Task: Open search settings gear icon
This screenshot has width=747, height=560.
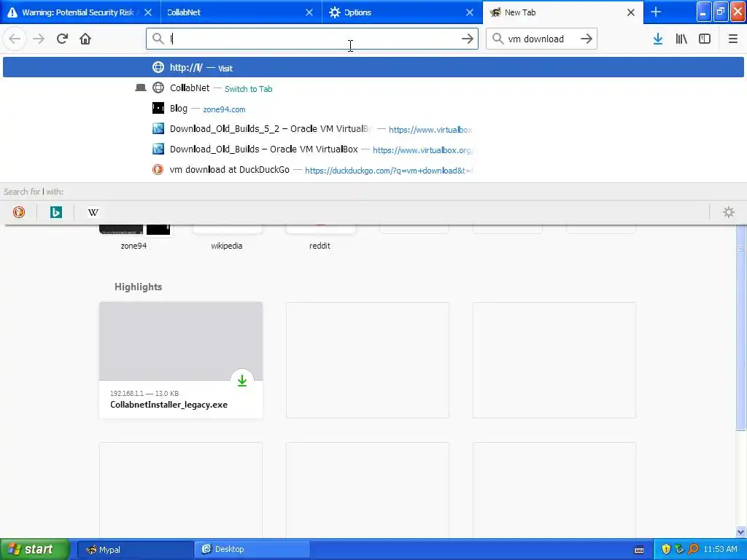Action: [x=729, y=212]
